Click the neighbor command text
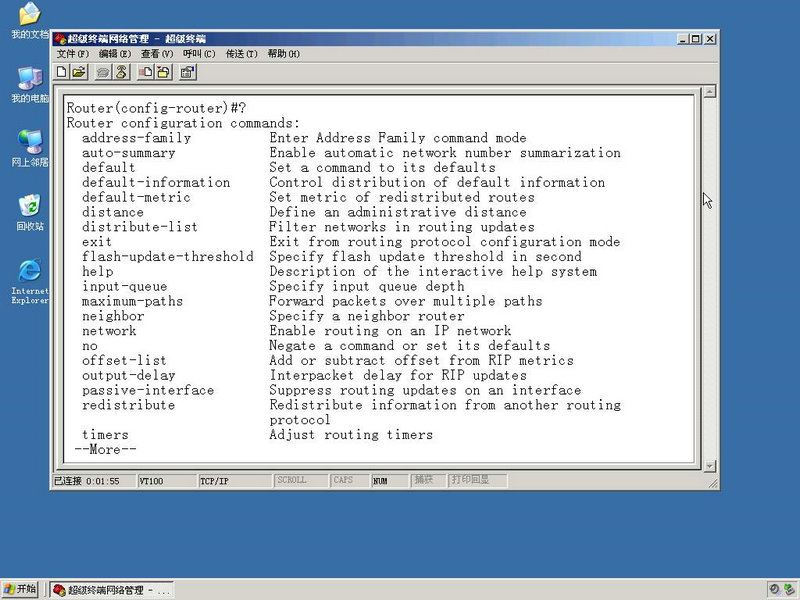Image resolution: width=800 pixels, height=600 pixels. tap(113, 316)
